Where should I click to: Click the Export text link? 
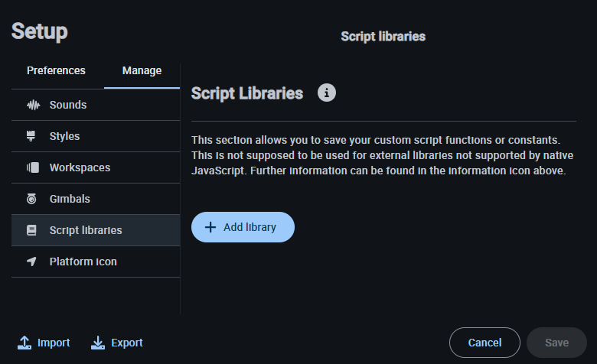(127, 343)
